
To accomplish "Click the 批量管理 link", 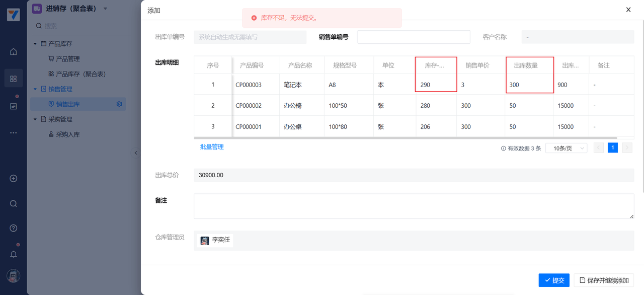I will coord(212,147).
